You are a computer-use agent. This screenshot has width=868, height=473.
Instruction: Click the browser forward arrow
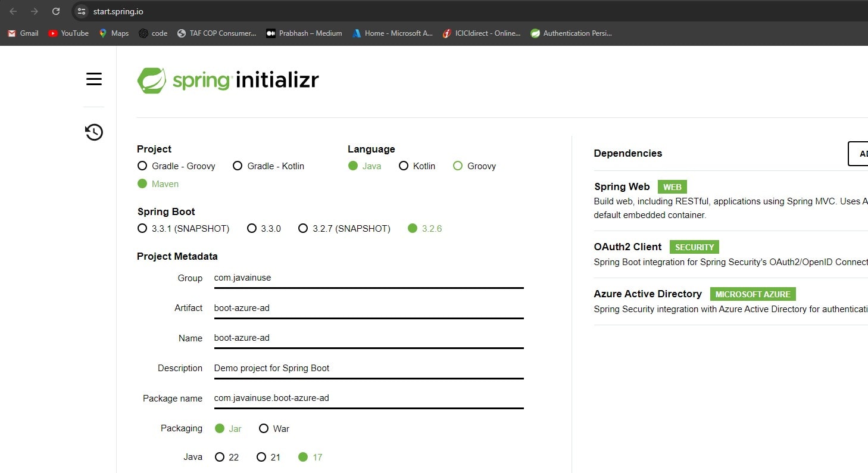click(x=35, y=11)
